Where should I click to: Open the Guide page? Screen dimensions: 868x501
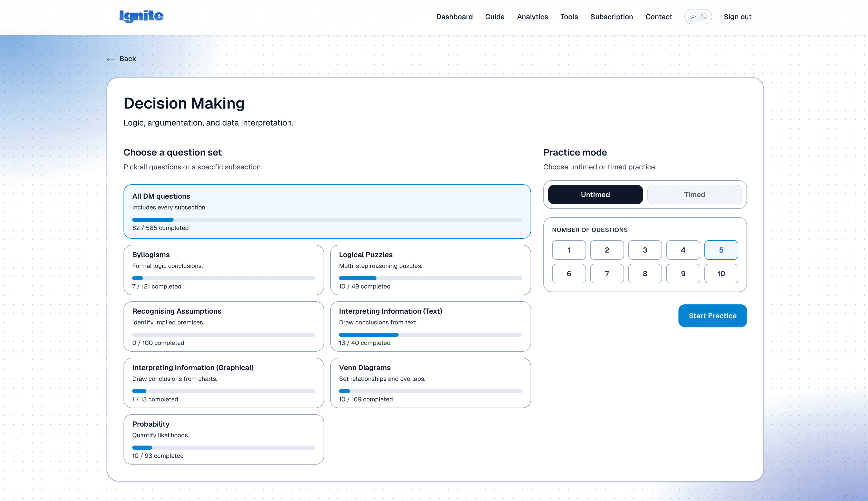coord(495,17)
